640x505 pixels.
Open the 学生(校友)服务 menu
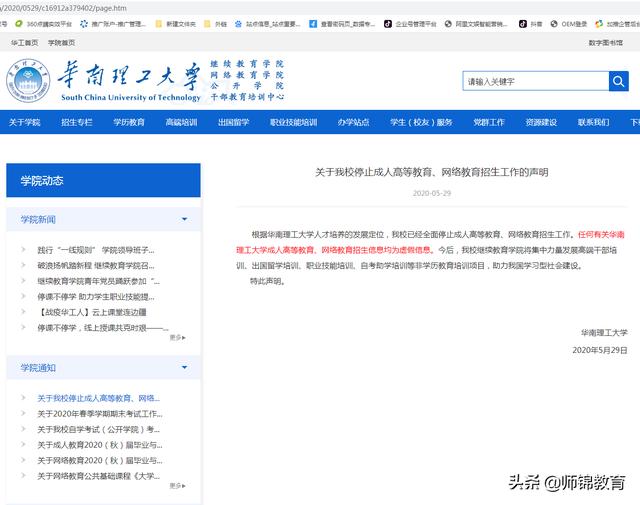[x=421, y=122]
